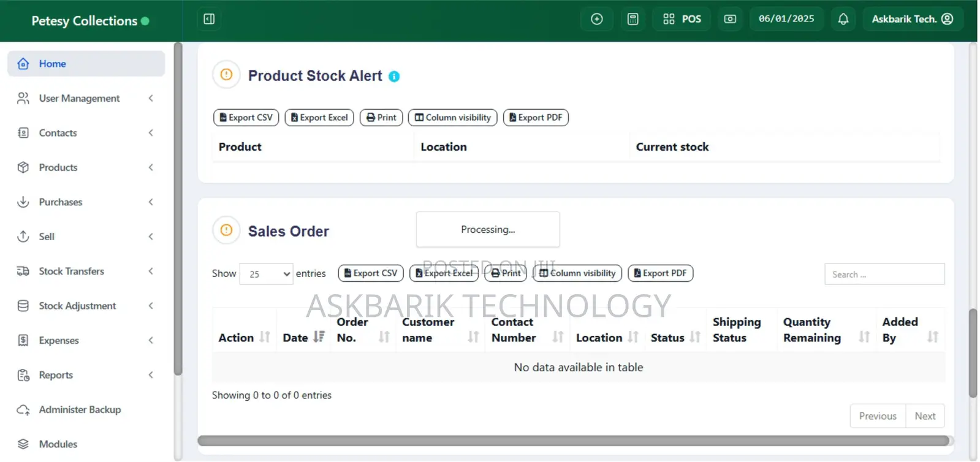The height and width of the screenshot is (462, 980).
Task: Expand Stock Transfers chevron
Action: (x=151, y=271)
